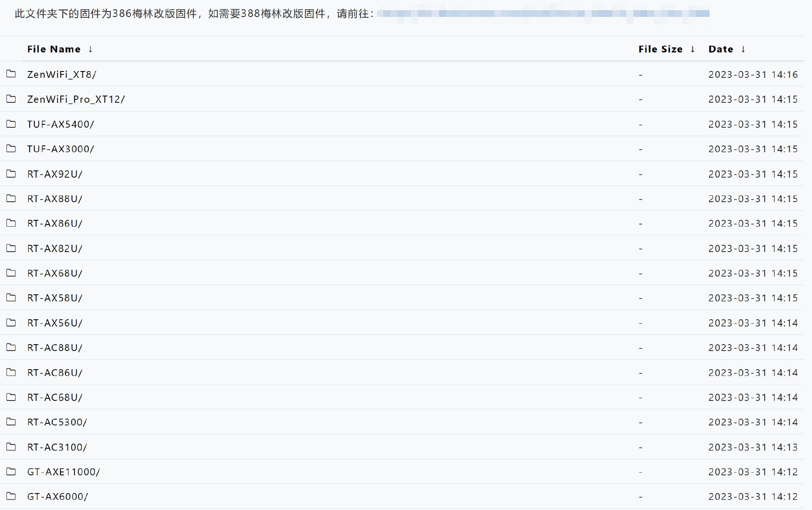
Task: Click the date in the GT-AXE11000 row
Action: [x=753, y=472]
